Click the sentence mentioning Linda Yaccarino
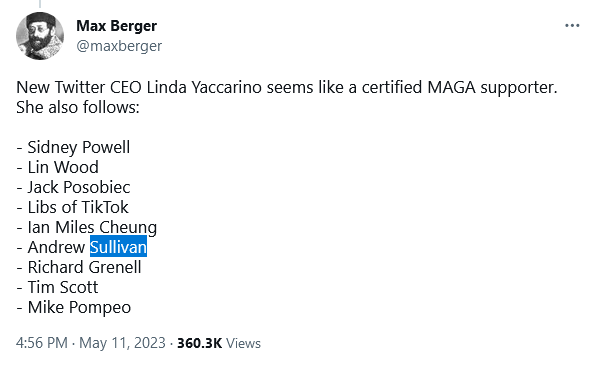This screenshot has height=368, width=598. (x=287, y=87)
